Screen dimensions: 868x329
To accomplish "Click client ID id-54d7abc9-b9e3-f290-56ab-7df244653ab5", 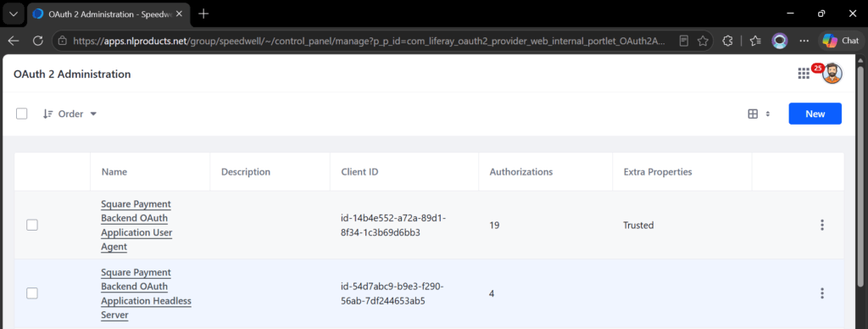I will 392,294.
